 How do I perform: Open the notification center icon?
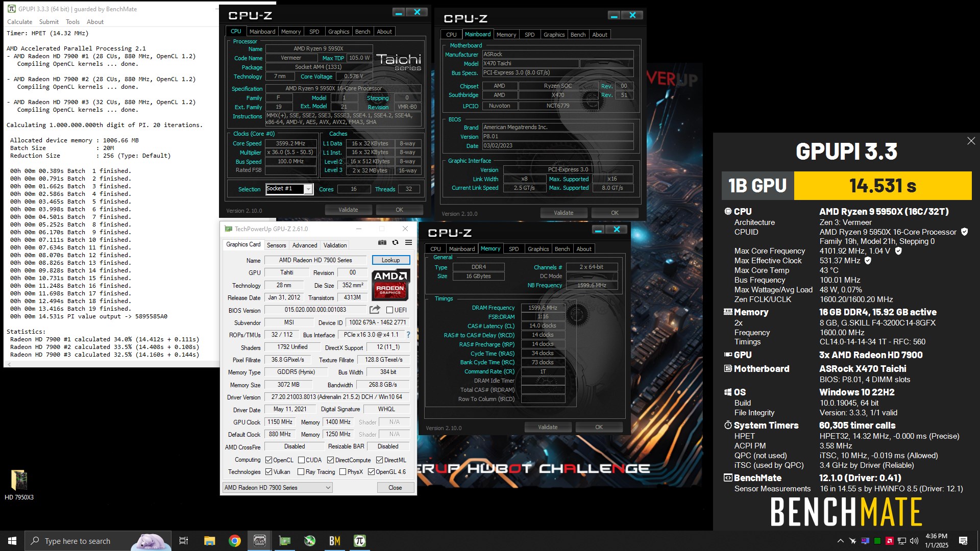click(x=963, y=541)
